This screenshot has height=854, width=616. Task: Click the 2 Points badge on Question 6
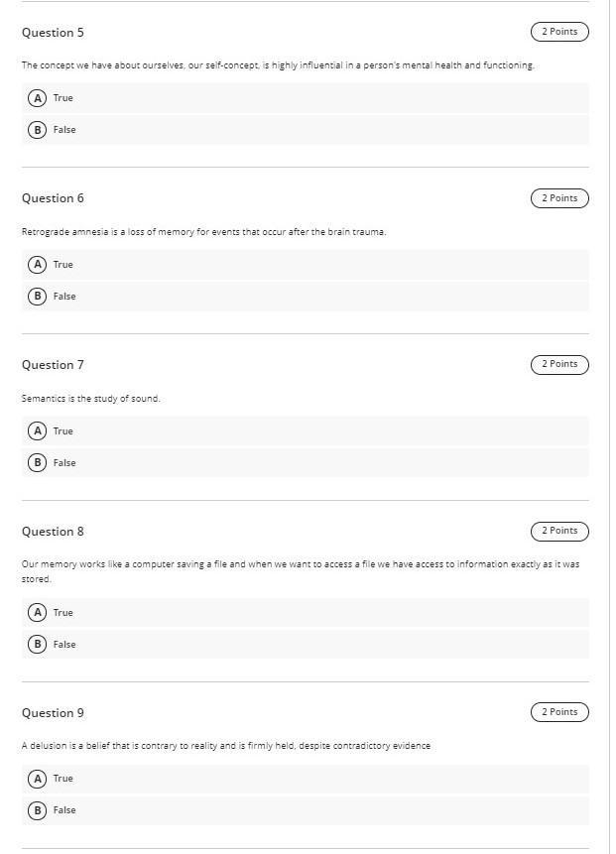pos(558,197)
